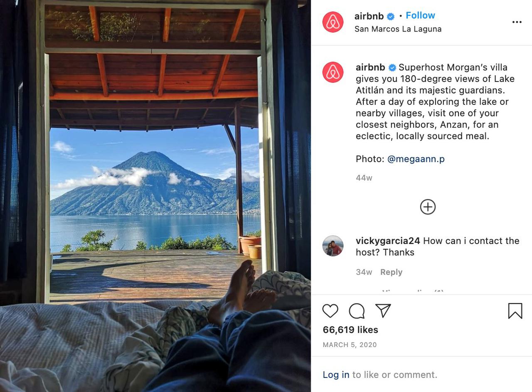Click the airbnb logo avatar in header
This screenshot has width=532, height=392.
click(333, 22)
